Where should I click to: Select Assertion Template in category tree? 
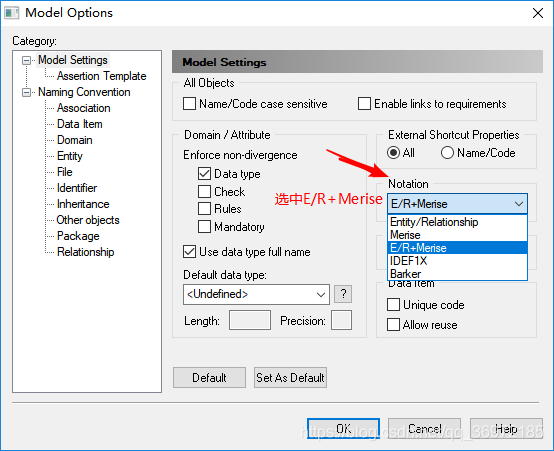pyautogui.click(x=101, y=76)
